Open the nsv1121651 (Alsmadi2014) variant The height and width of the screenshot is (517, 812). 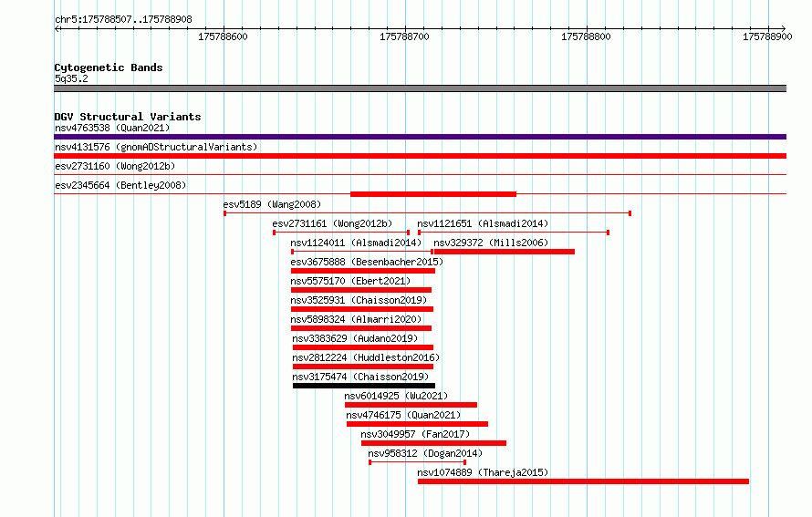tap(483, 223)
